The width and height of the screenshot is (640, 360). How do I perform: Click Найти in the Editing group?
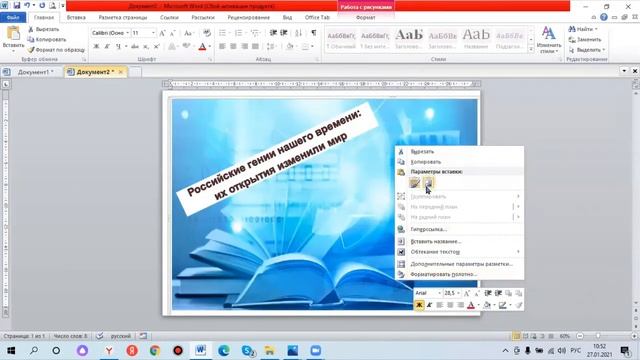click(584, 29)
